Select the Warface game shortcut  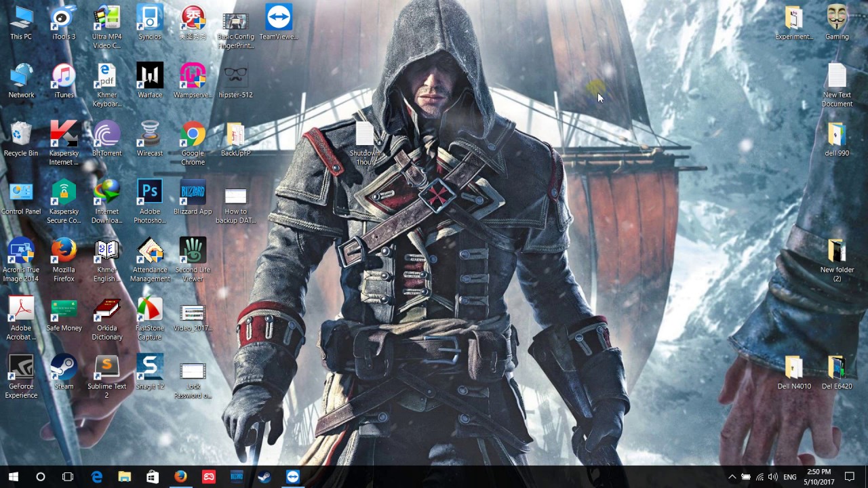150,81
